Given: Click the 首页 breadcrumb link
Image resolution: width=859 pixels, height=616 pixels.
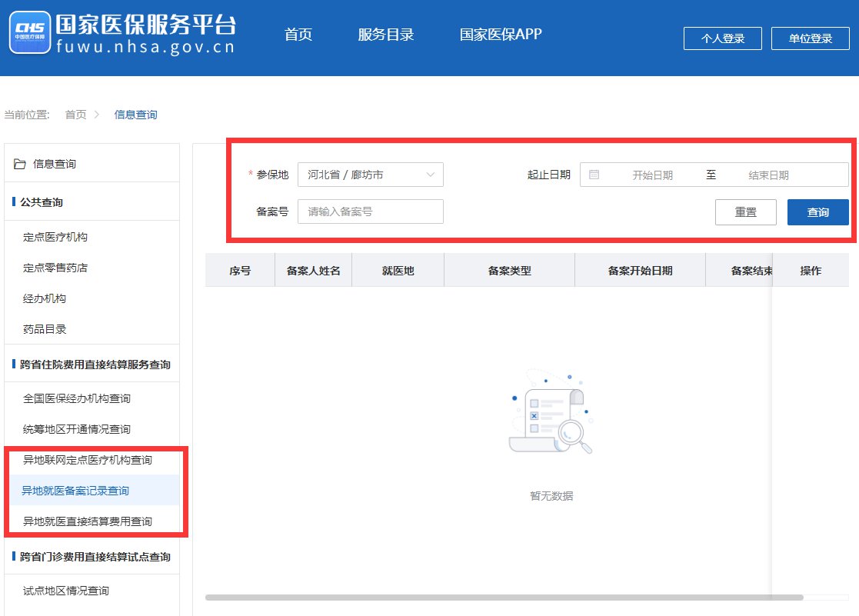Looking at the screenshot, I should [x=75, y=115].
